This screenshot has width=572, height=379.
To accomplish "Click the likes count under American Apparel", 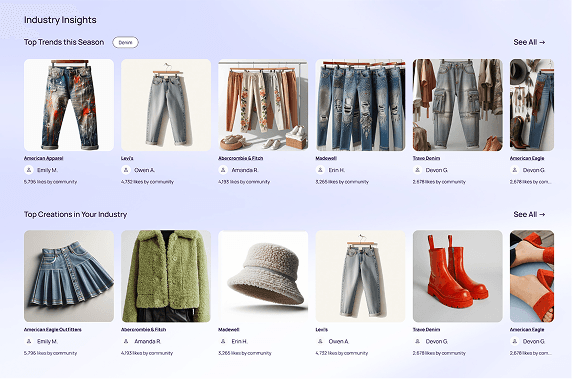I will pos(50,182).
